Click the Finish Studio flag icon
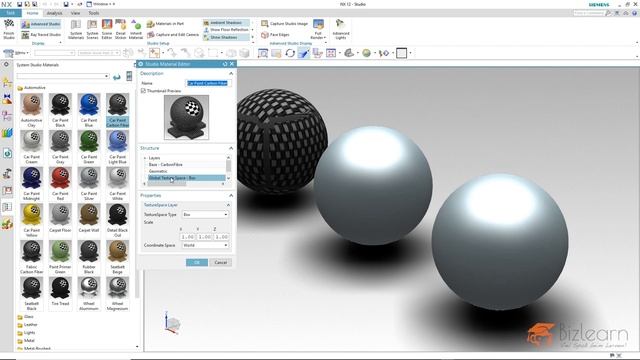Image resolution: width=640 pixels, height=360 pixels. coord(9,24)
